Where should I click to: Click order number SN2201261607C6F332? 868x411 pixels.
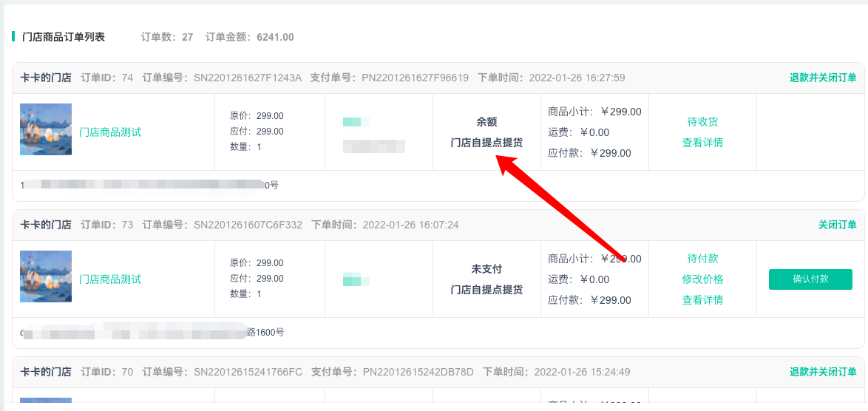coord(248,225)
